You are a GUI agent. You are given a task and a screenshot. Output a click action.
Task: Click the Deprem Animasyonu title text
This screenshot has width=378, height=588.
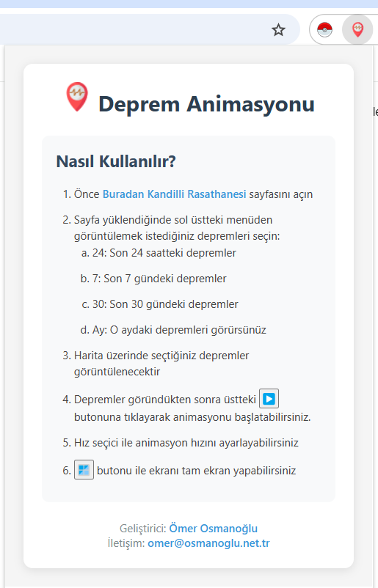[x=206, y=104]
